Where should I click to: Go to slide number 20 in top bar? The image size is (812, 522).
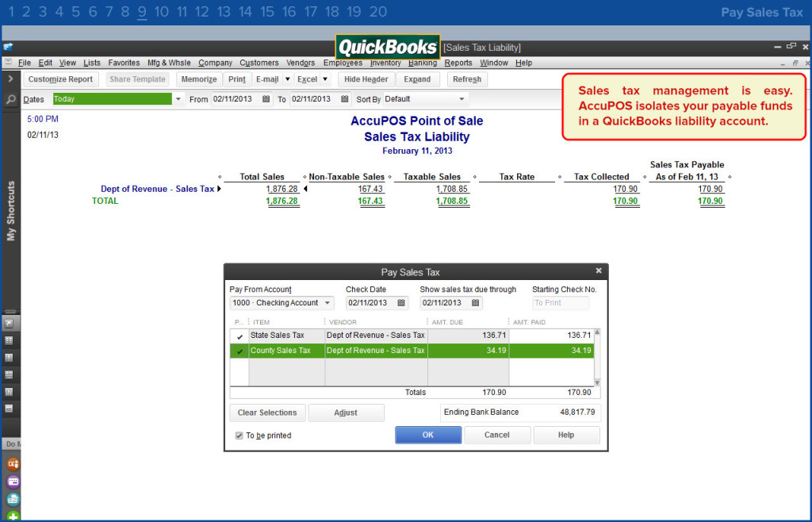pyautogui.click(x=378, y=12)
